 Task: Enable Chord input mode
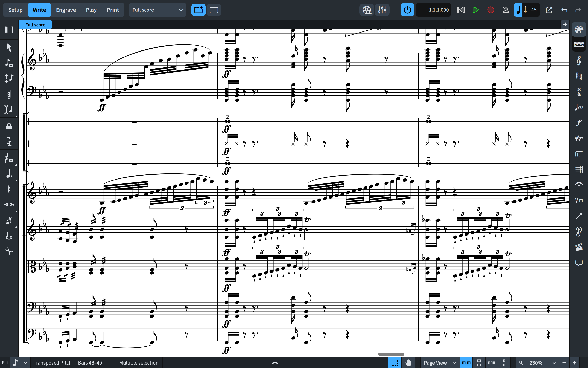[x=9, y=94]
